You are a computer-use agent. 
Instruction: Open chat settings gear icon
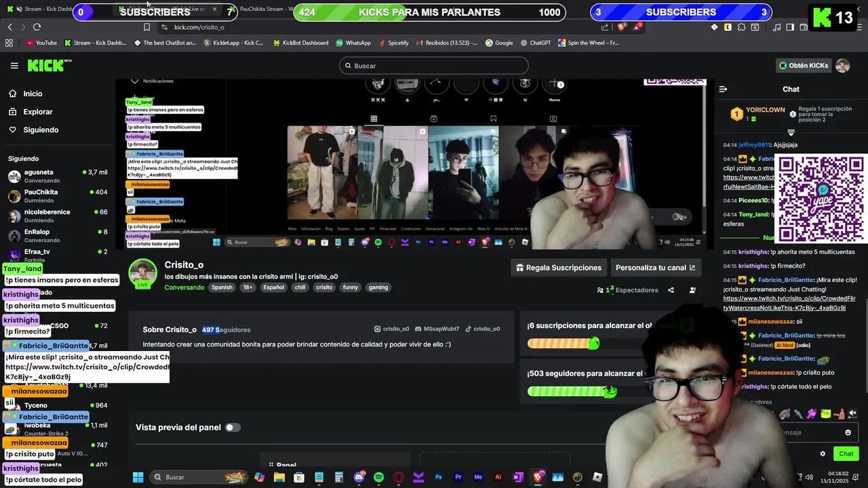click(x=823, y=454)
